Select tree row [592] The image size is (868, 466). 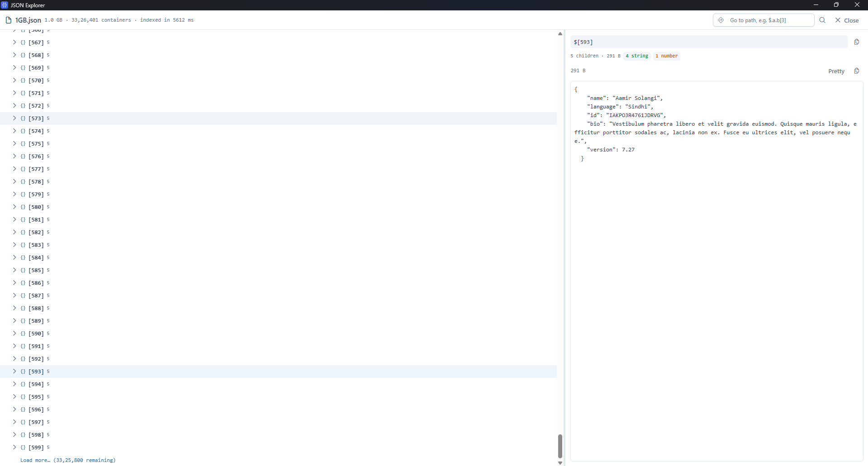pos(278,359)
